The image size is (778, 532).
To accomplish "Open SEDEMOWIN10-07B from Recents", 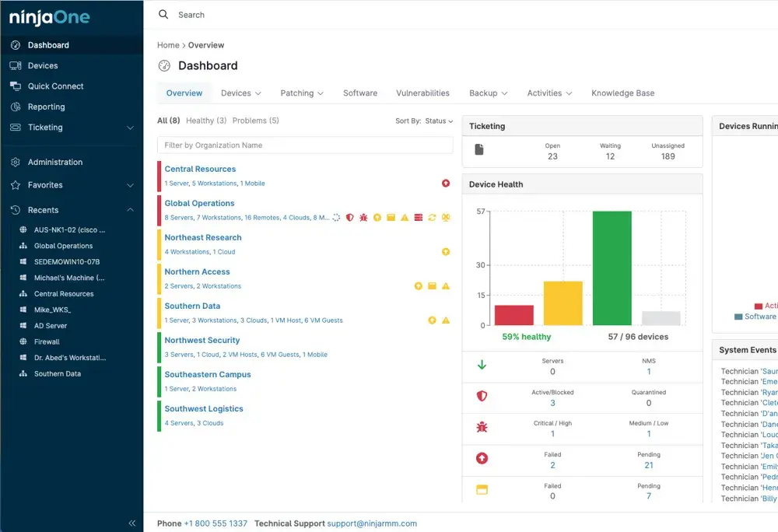I will 67,262.
